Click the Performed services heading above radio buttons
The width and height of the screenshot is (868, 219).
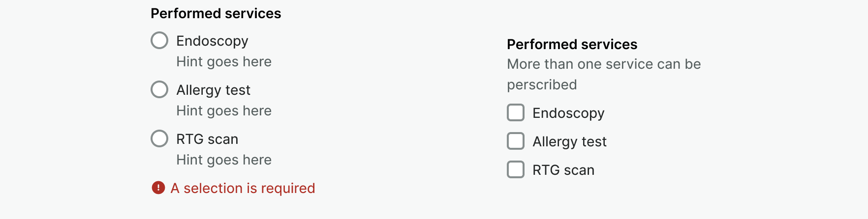(216, 13)
